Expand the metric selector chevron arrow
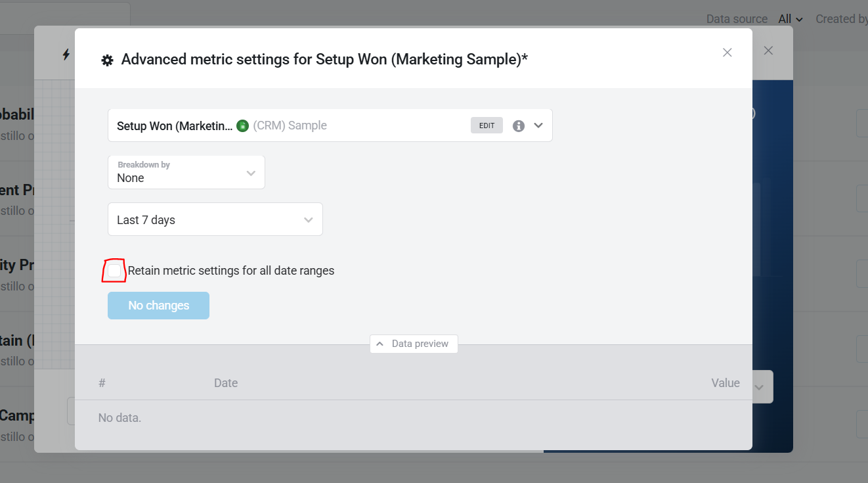Image resolution: width=868 pixels, height=483 pixels. click(538, 126)
